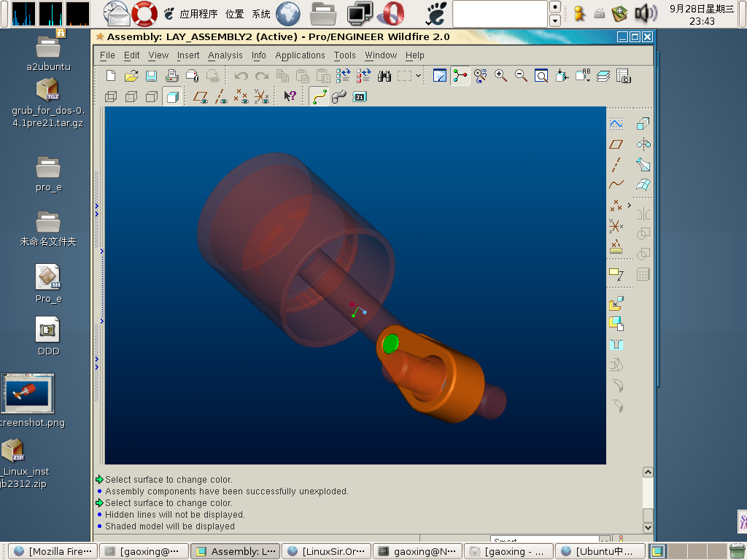Select the green surface on the model

tap(391, 343)
